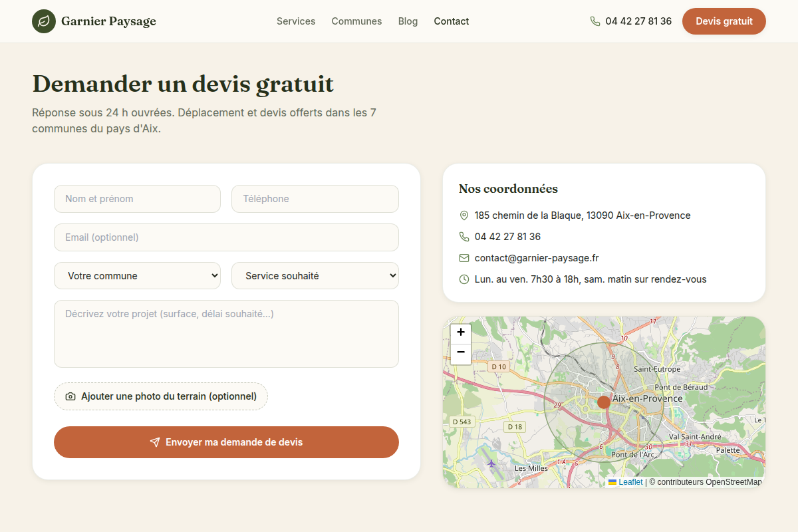This screenshot has width=798, height=532.
Task: Go to the Communes page
Action: click(356, 21)
